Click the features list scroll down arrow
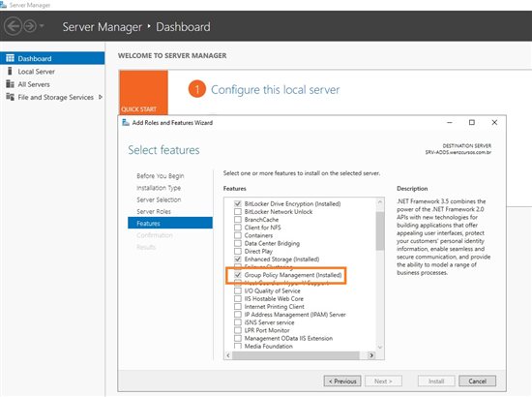The image size is (532, 397). tap(380, 347)
